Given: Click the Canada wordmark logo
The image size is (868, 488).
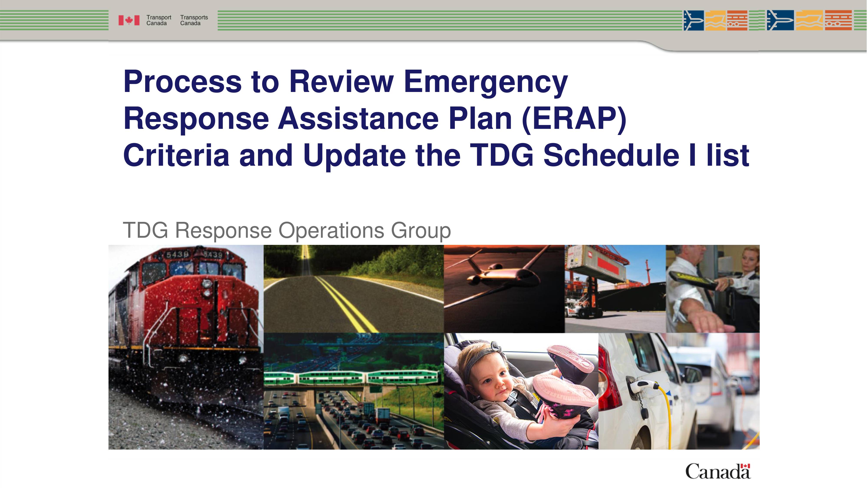Looking at the screenshot, I should coord(718,471).
